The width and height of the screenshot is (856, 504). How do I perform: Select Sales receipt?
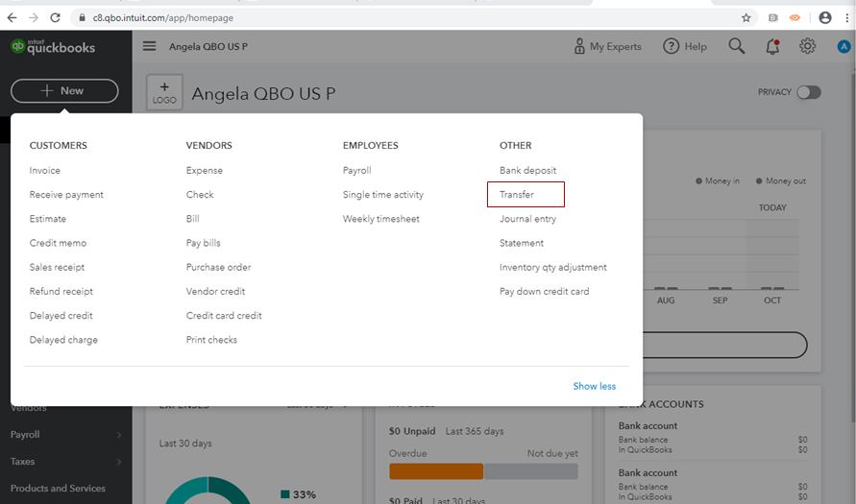pos(57,267)
